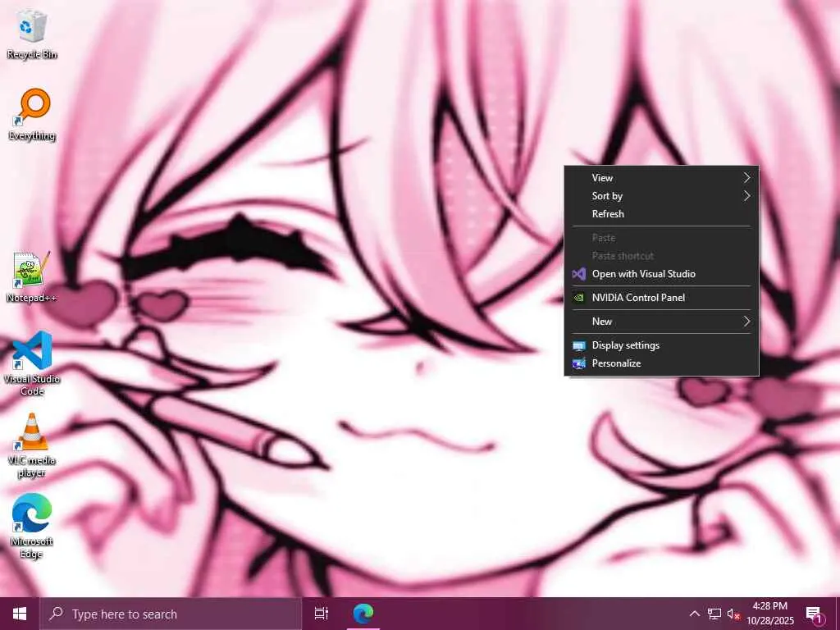Open Display settings from context menu
The image size is (840, 630).
click(x=662, y=345)
